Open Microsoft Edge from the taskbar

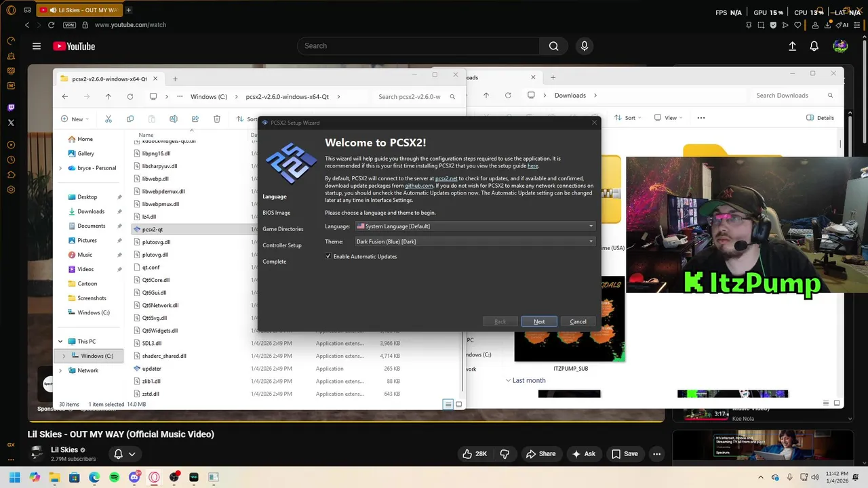pos(94,477)
